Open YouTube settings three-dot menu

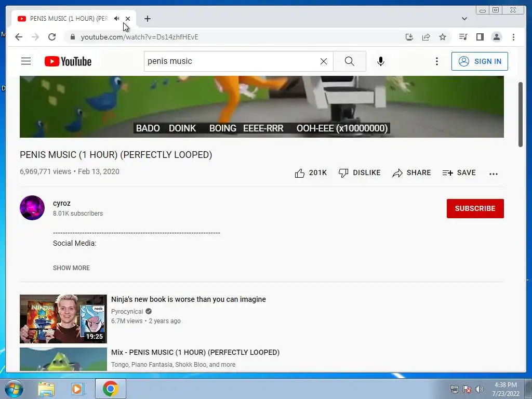436,61
